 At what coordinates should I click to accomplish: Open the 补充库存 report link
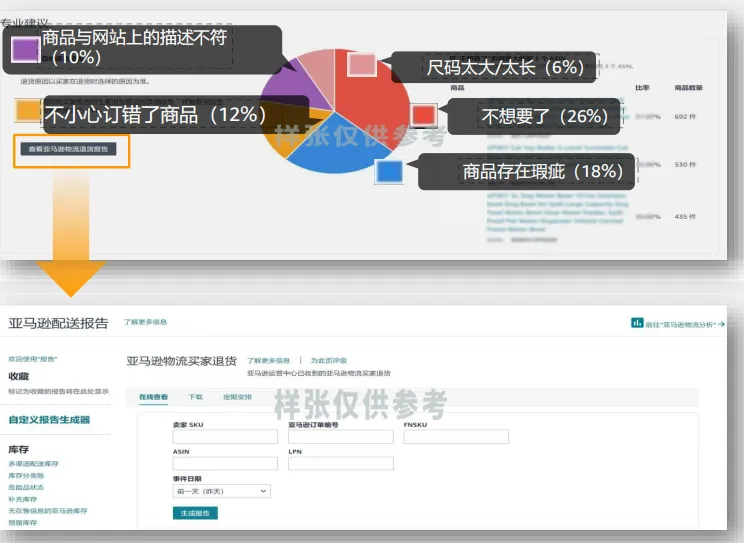pos(22,499)
